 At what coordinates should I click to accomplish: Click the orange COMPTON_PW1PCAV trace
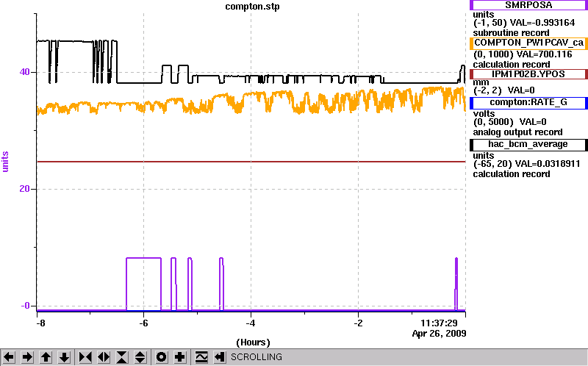click(251, 100)
